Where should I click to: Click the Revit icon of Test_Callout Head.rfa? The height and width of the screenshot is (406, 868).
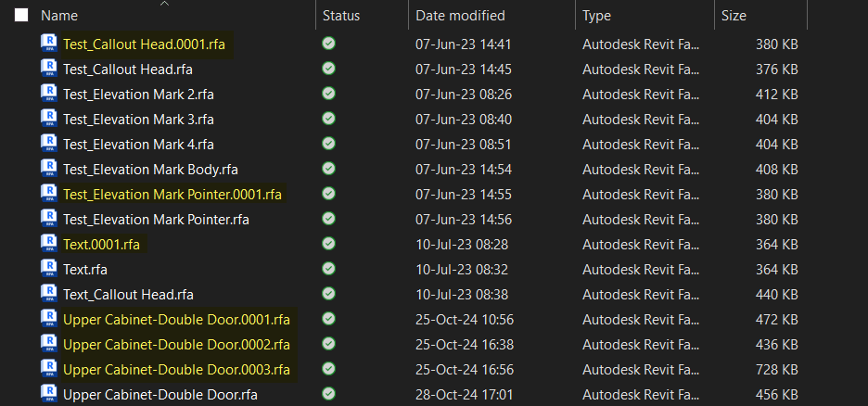click(x=49, y=68)
